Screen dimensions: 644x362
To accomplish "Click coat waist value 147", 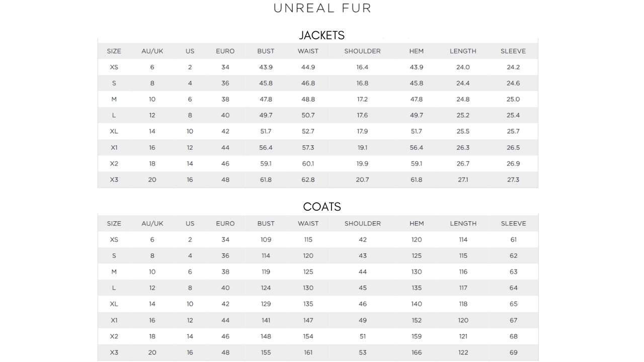I will [x=308, y=320].
